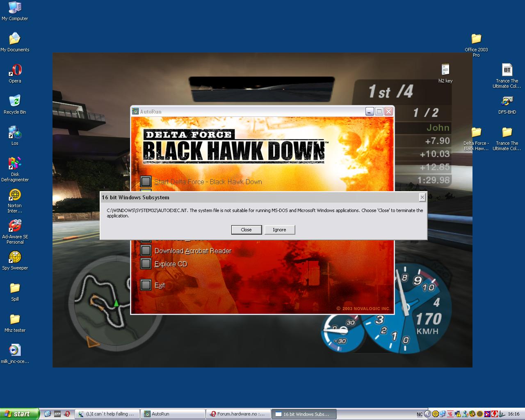Launch Ad-Aware SE Personal
Viewport: 525px width, 420px height.
pos(15,232)
